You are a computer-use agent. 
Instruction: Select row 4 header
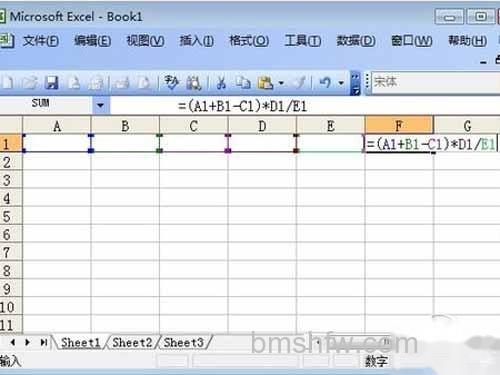11,198
